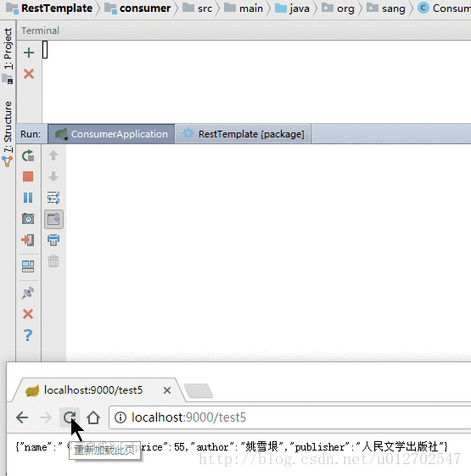Switch to the ConsumerApplication run tab
Image resolution: width=471 pixels, height=476 pixels.
[x=111, y=134]
